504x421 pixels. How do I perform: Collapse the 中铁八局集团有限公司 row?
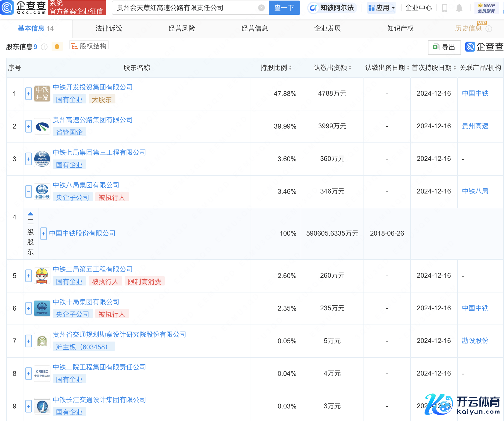(28, 192)
